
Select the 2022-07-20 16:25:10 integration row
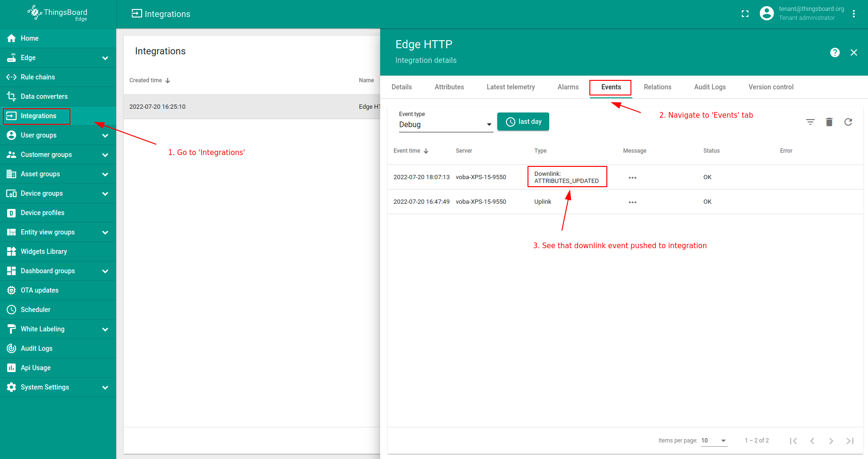(x=252, y=107)
